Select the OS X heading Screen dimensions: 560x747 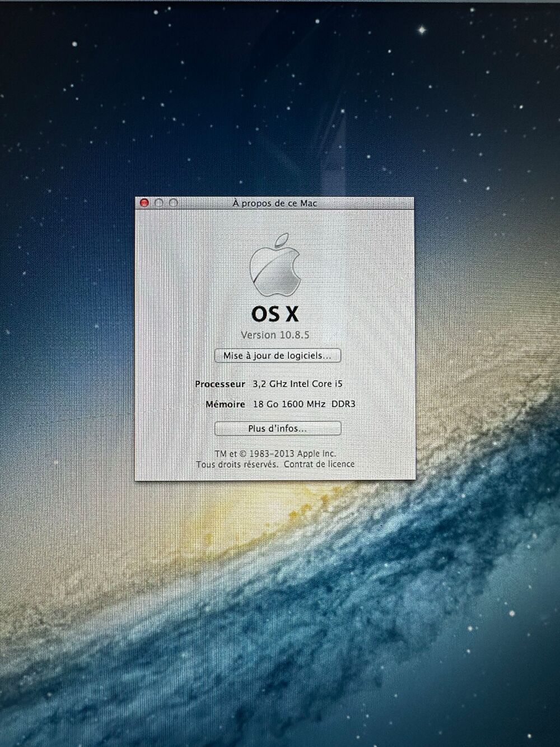(x=275, y=314)
